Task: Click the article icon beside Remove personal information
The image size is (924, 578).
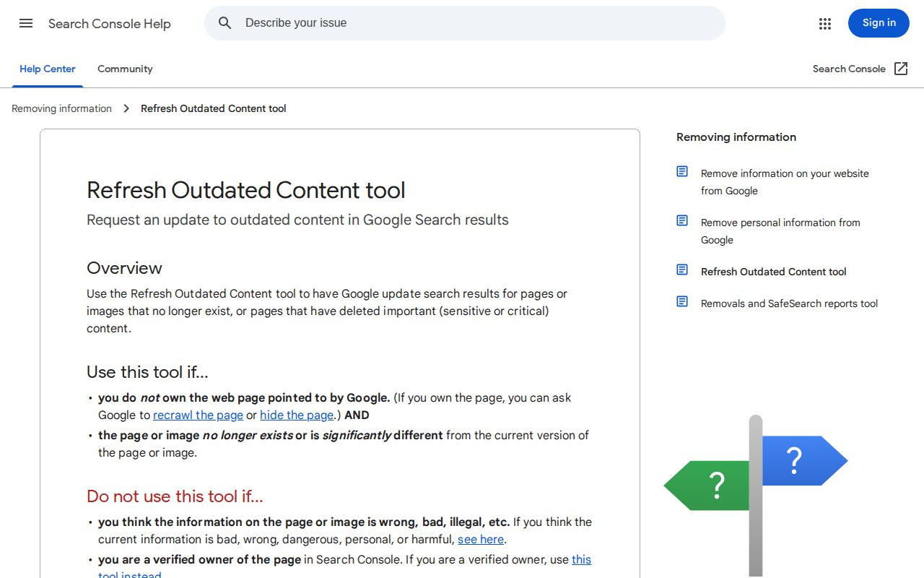Action: pos(682,220)
